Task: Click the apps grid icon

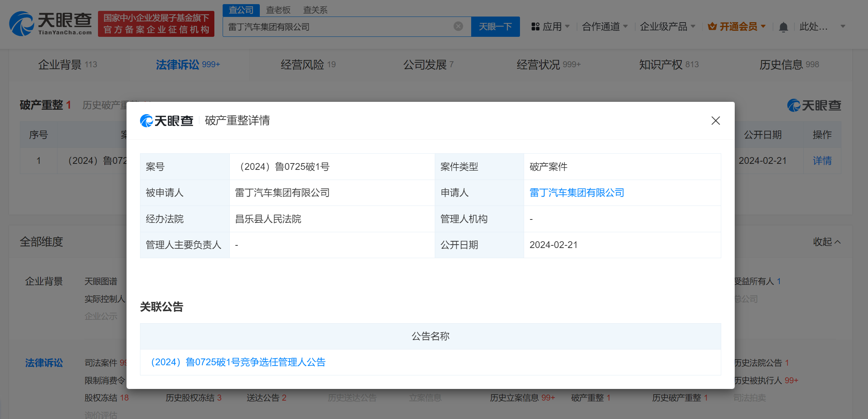Action: [x=535, y=27]
